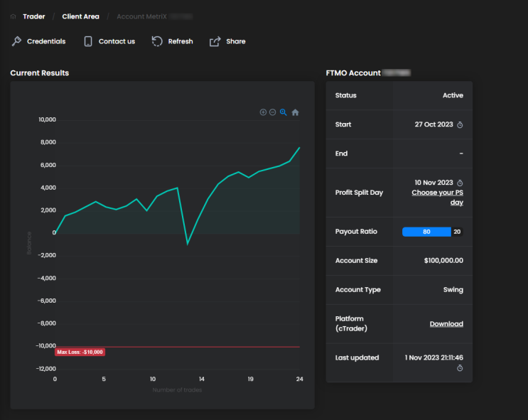
Task: Click the blue 80 payout ratio bar
Action: pos(426,232)
